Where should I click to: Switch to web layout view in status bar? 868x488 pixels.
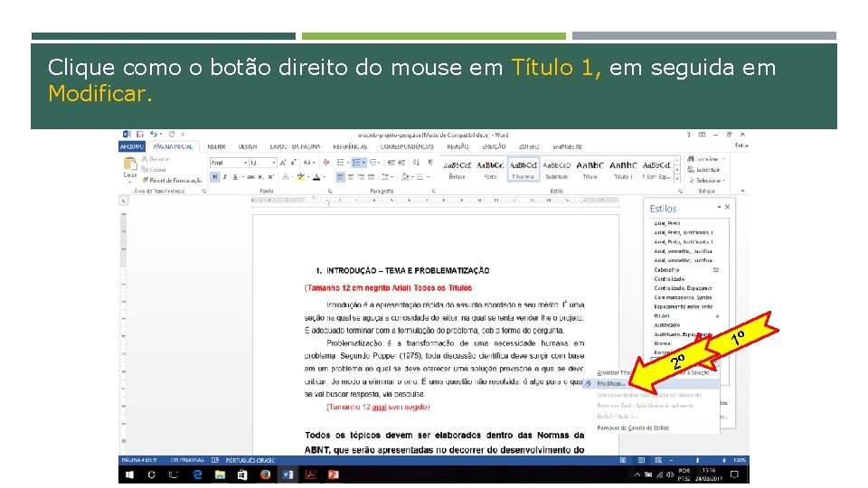click(x=658, y=460)
